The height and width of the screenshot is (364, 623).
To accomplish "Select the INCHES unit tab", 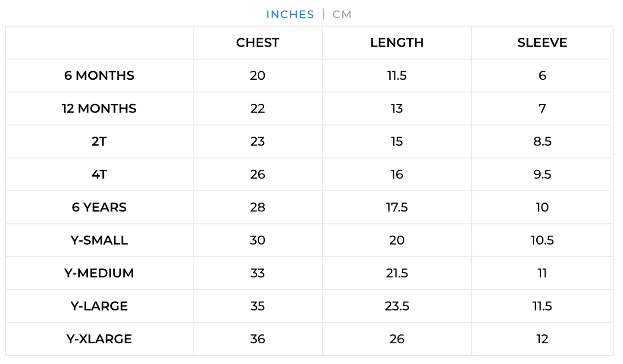I will click(290, 15).
